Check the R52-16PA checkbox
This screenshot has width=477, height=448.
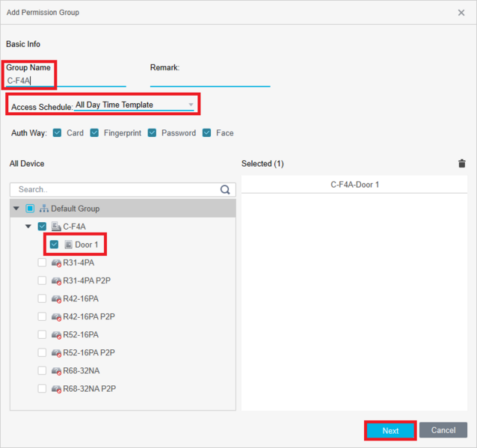click(42, 334)
